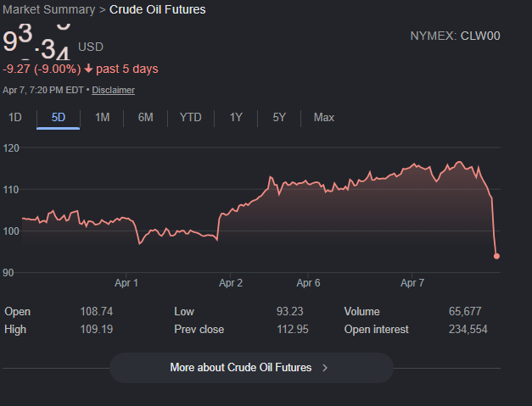Select the Max range tab
This screenshot has height=406, width=532.
(x=324, y=118)
